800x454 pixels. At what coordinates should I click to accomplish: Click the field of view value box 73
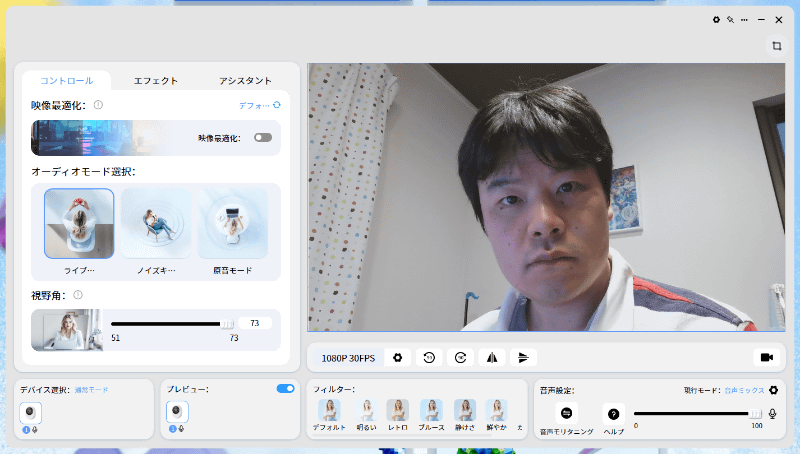tap(255, 323)
